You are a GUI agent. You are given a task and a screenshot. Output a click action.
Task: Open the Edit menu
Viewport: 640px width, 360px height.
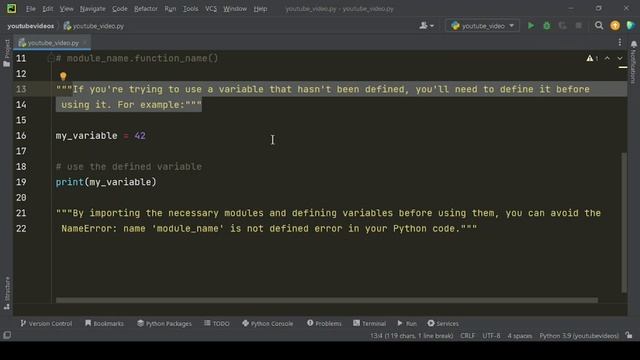click(x=48, y=9)
